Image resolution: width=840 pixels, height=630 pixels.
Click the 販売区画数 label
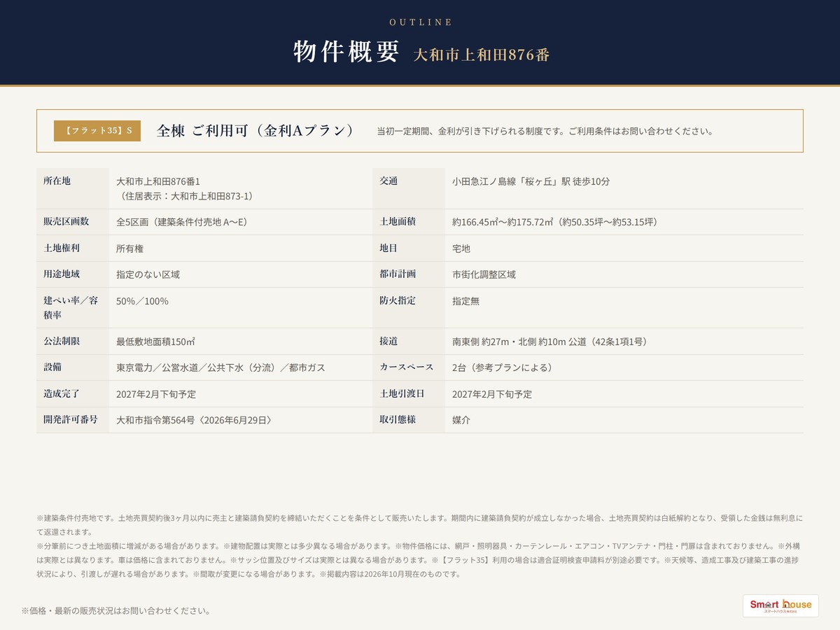click(66, 222)
